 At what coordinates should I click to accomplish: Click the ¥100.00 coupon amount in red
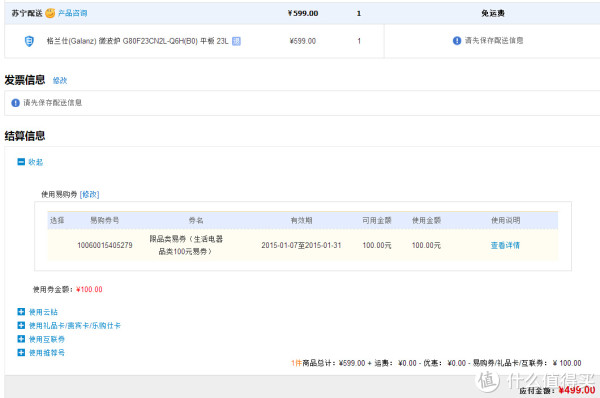click(x=89, y=289)
